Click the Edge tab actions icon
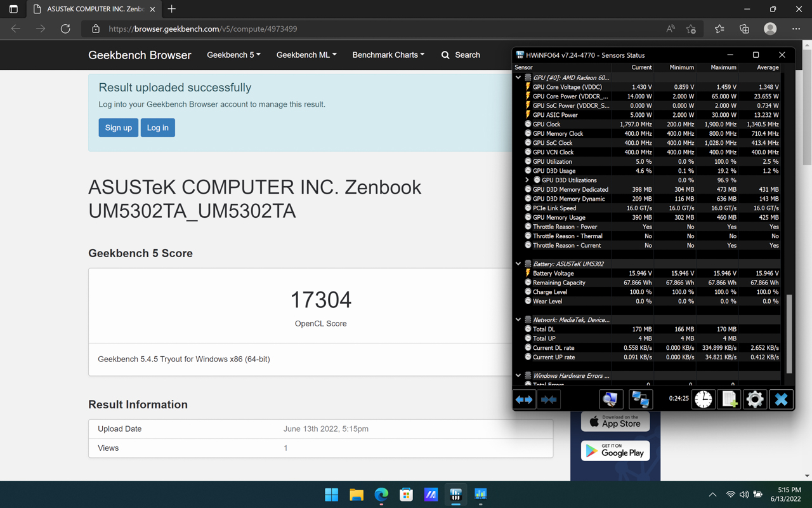The width and height of the screenshot is (812, 508). click(13, 10)
